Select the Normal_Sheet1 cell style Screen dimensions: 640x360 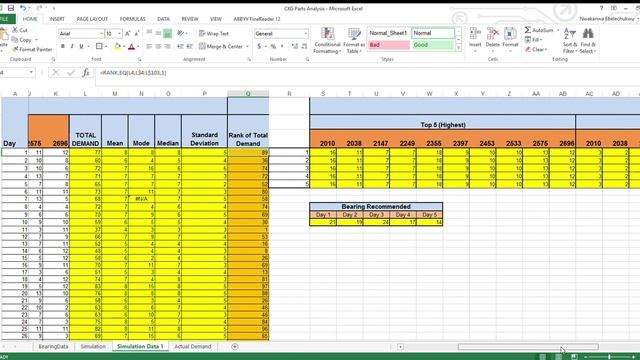[x=389, y=33]
